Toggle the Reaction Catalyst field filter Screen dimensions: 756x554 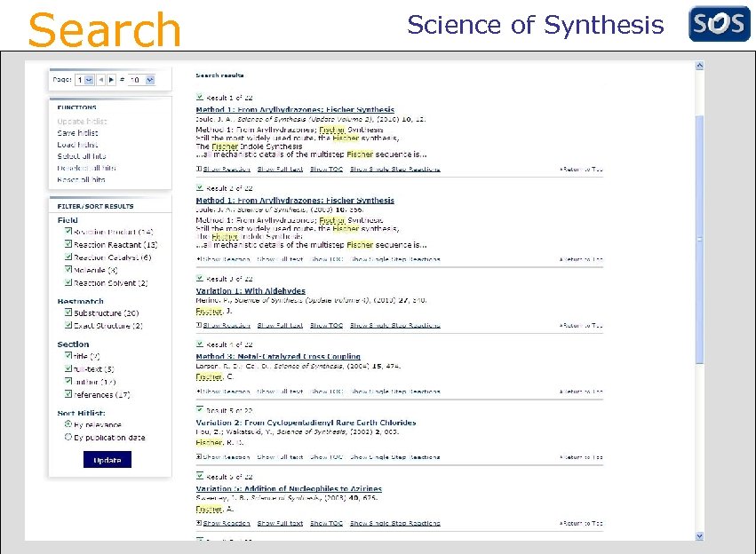[x=68, y=257]
